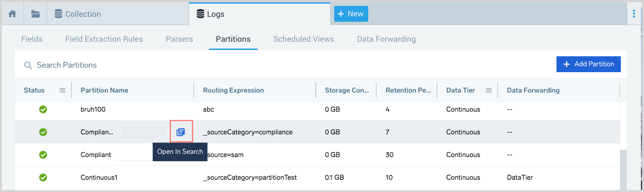Click the green status check for Continuous1
Viewport: 644px width, 192px height.
(43, 177)
